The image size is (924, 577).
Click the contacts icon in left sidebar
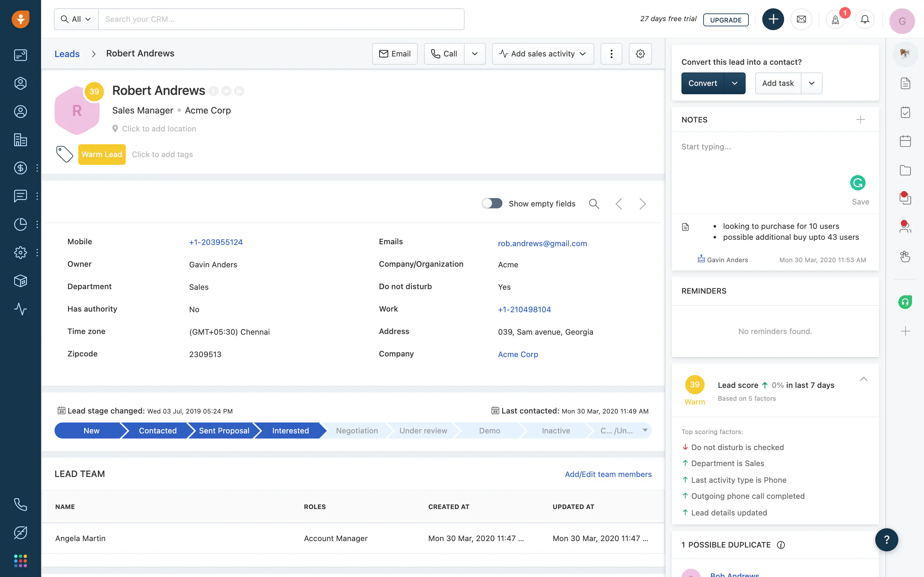coord(20,111)
